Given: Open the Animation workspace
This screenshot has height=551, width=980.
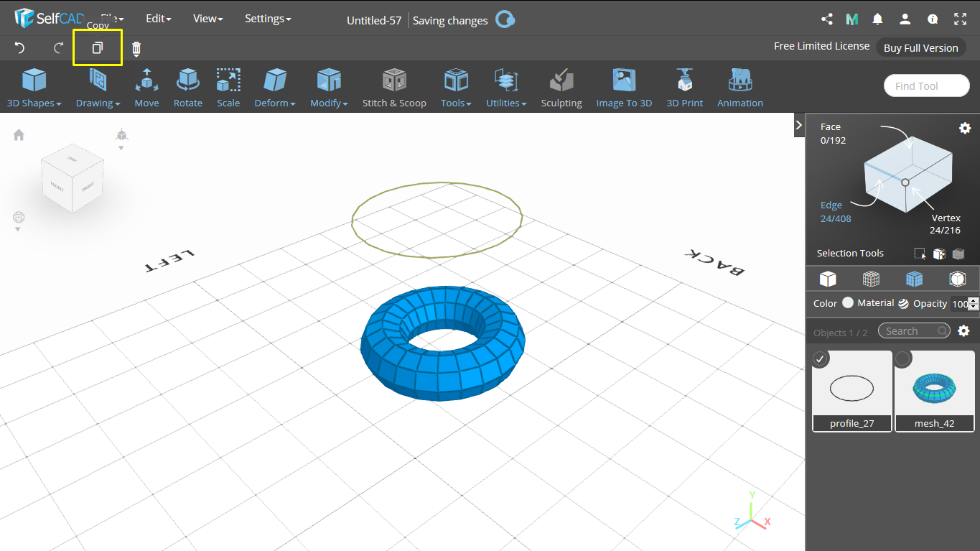Looking at the screenshot, I should [739, 86].
